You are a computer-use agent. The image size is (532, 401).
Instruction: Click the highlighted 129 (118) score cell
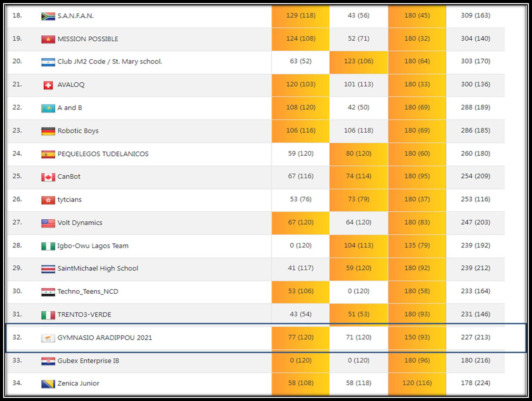300,15
